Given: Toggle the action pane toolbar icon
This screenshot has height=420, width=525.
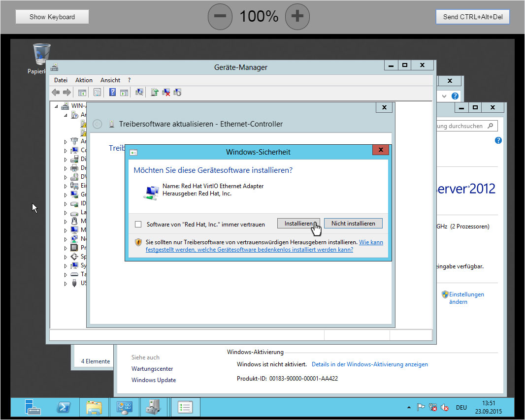Looking at the screenshot, I should click(x=124, y=93).
